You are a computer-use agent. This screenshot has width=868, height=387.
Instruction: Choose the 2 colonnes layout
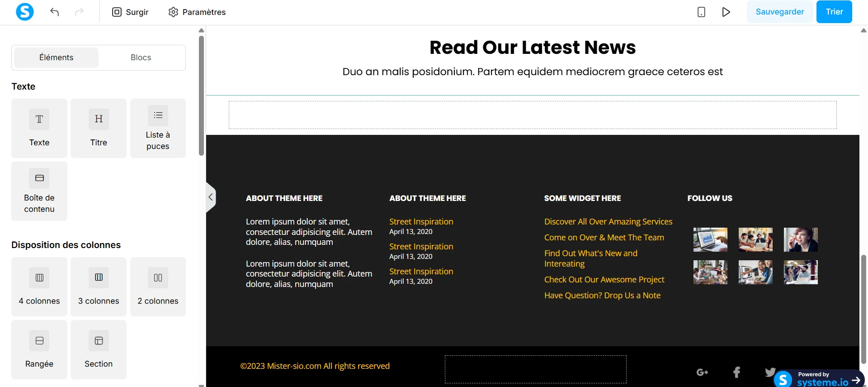point(158,287)
